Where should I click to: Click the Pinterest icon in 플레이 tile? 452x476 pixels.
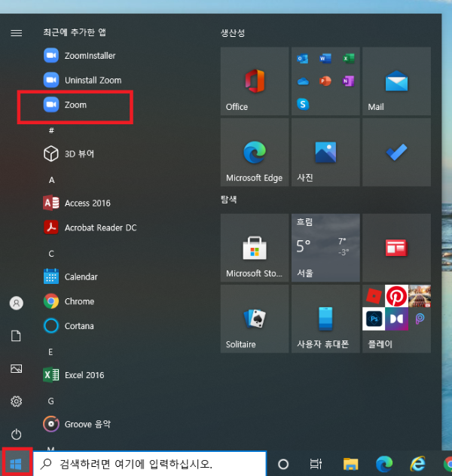click(x=396, y=296)
